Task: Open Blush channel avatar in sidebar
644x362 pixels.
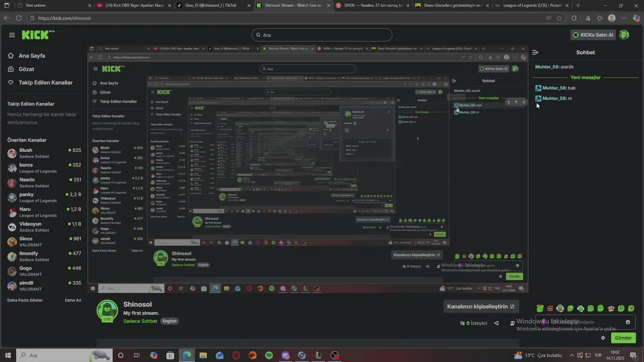Action: pyautogui.click(x=12, y=153)
